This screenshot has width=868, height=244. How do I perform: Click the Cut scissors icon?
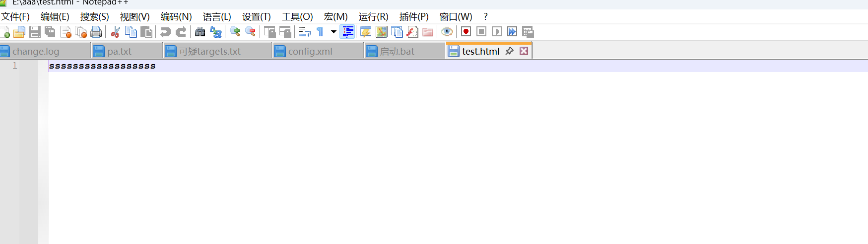115,32
